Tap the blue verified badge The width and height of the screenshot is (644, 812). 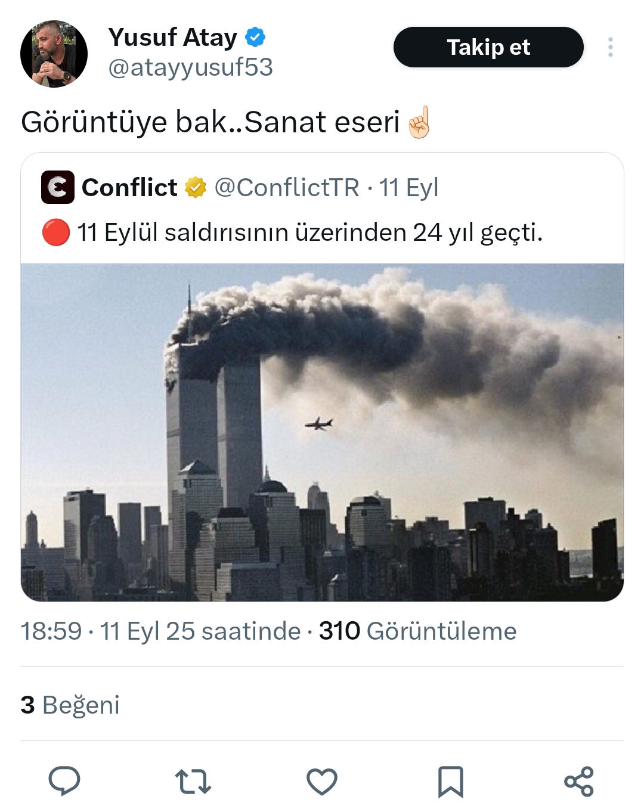(x=255, y=37)
